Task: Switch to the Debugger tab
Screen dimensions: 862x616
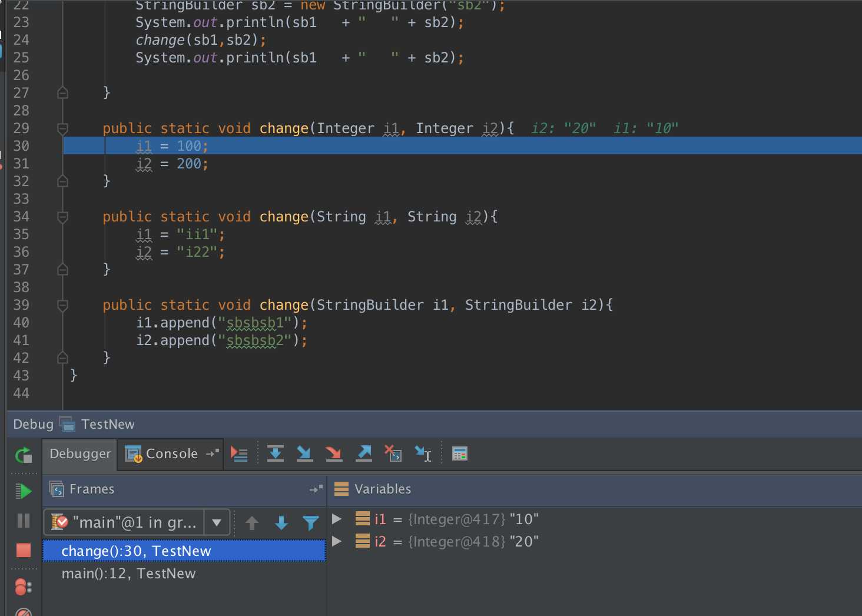Action: 80,454
